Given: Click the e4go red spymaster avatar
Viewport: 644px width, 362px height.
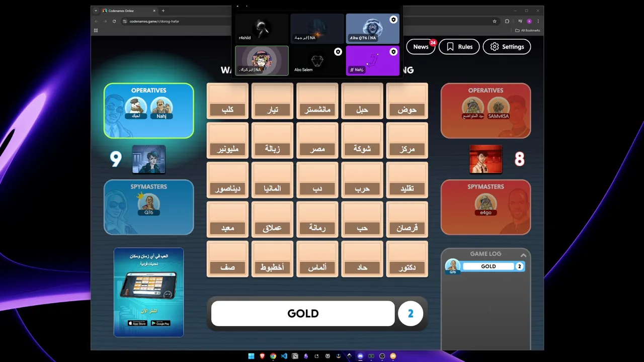Looking at the screenshot, I should pos(486,204).
